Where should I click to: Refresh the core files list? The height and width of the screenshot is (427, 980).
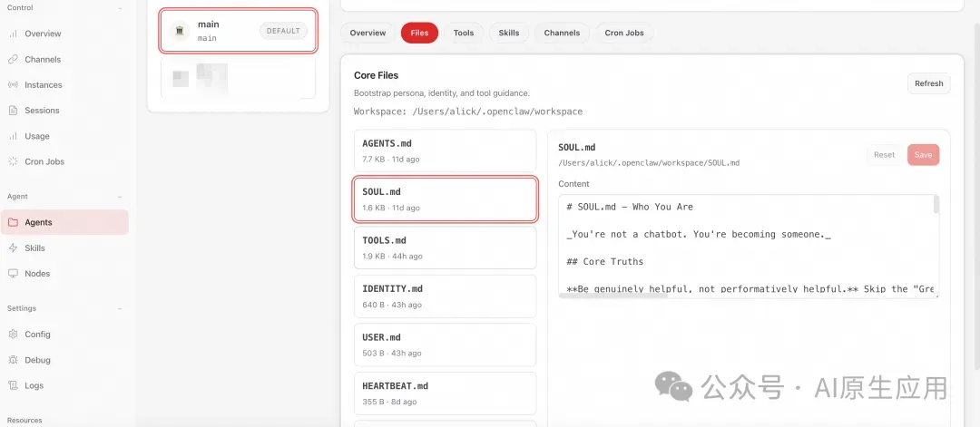click(x=929, y=83)
